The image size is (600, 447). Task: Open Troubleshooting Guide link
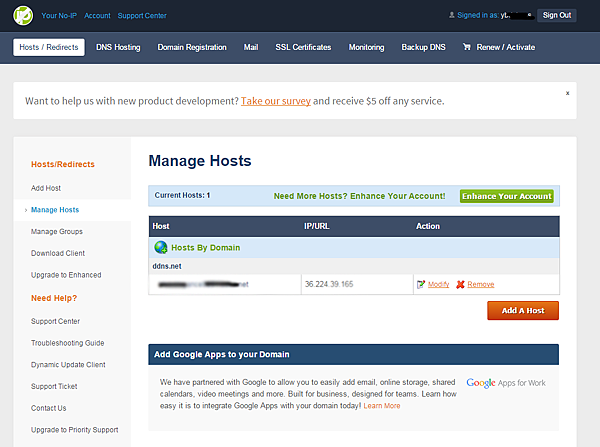point(67,343)
